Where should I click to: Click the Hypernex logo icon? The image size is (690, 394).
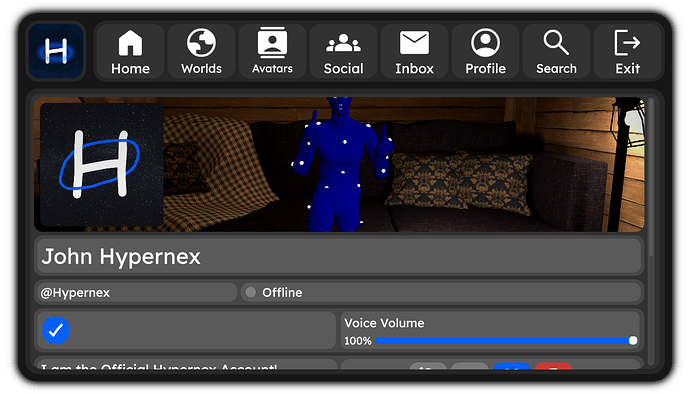(56, 52)
